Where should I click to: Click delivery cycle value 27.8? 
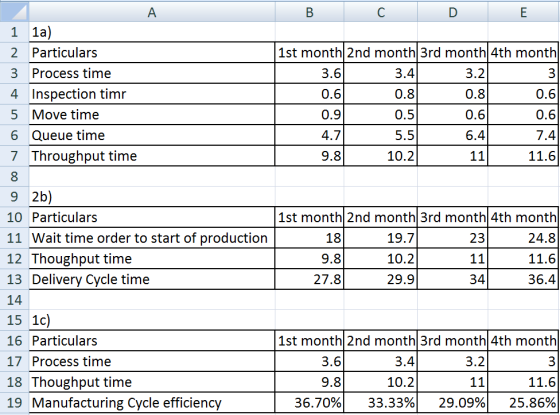[x=309, y=279]
